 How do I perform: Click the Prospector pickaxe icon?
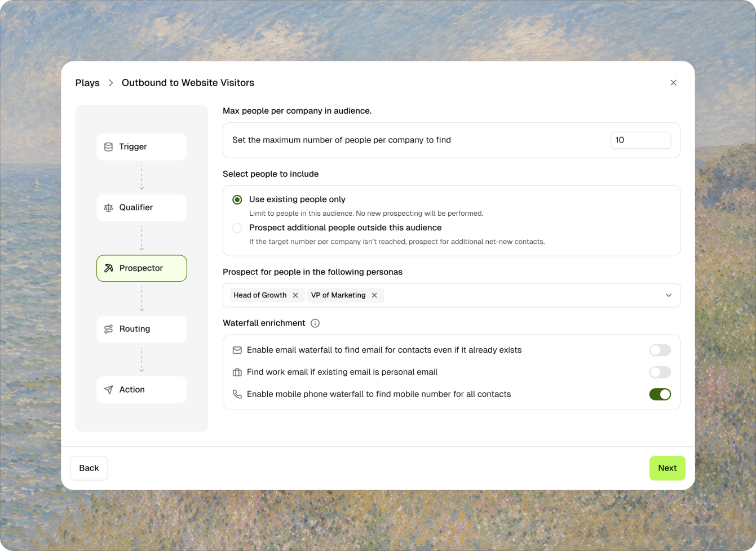point(108,268)
